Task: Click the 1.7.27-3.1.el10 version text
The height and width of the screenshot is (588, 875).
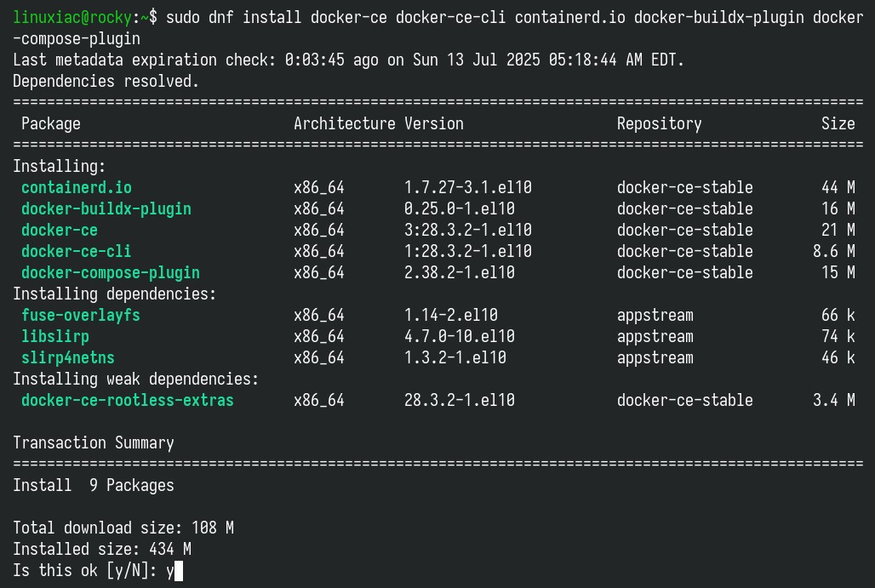Action: point(468,187)
